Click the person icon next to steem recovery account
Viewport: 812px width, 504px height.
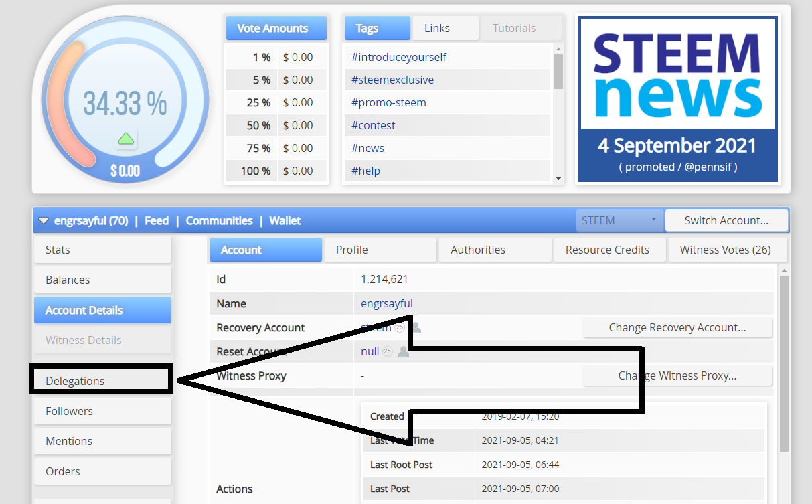(x=416, y=327)
